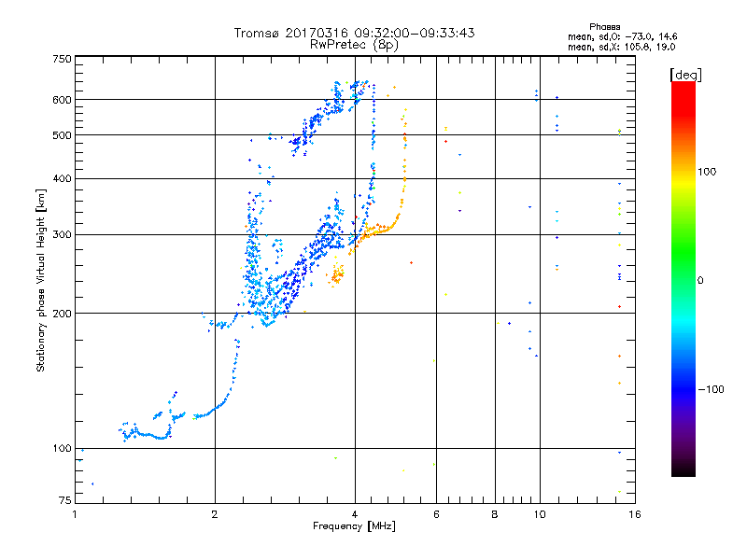Screen dimensions: 747x560
Task: Click the '300' y-axis tick label
Action: click(62, 235)
